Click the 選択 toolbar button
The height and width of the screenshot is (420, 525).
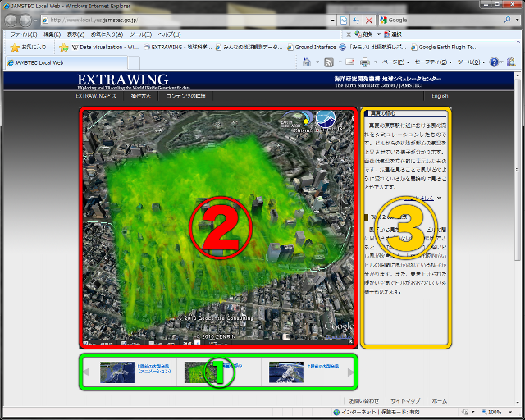click(393, 34)
